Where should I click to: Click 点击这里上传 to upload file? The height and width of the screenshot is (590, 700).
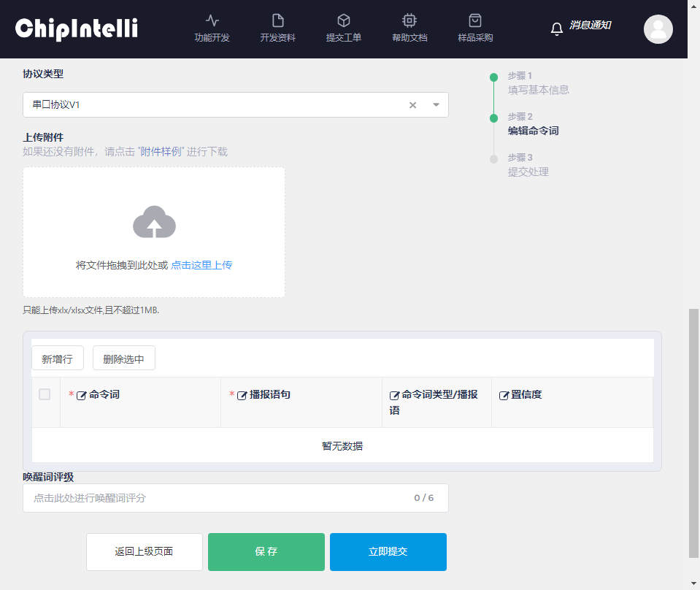click(201, 265)
